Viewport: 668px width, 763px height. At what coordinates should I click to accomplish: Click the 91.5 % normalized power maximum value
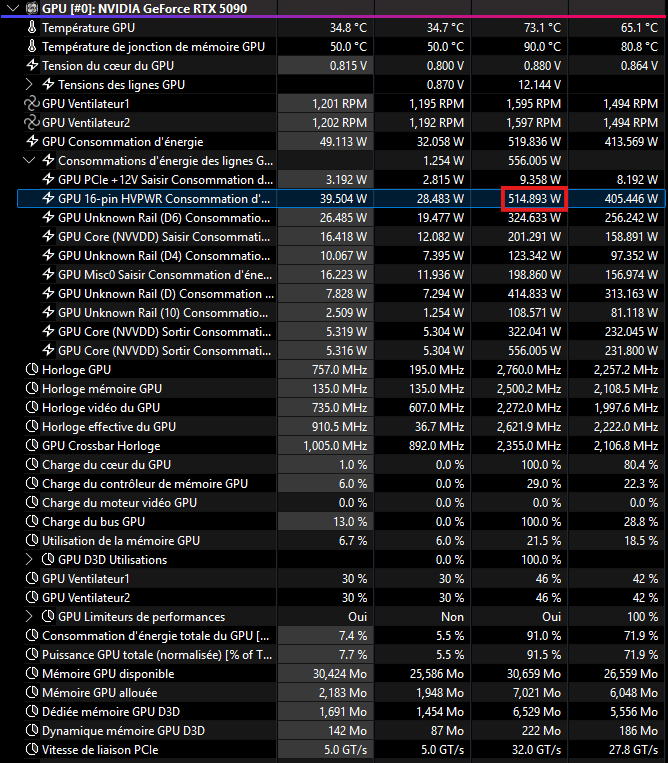coord(544,655)
